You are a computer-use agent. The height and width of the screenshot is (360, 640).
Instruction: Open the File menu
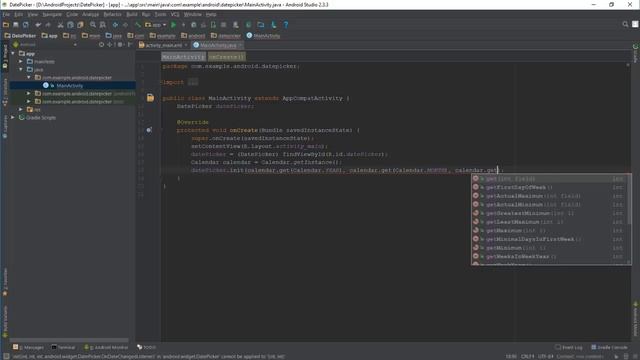point(6,14)
